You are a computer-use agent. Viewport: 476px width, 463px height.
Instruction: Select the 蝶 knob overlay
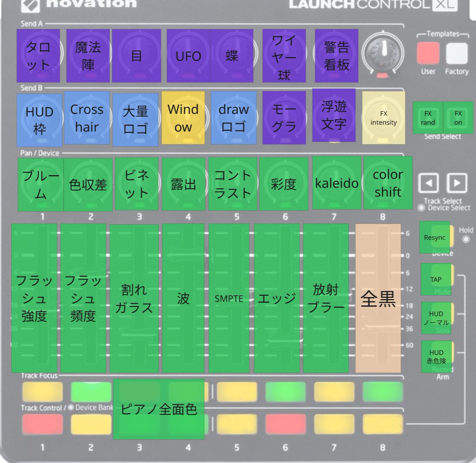232,56
